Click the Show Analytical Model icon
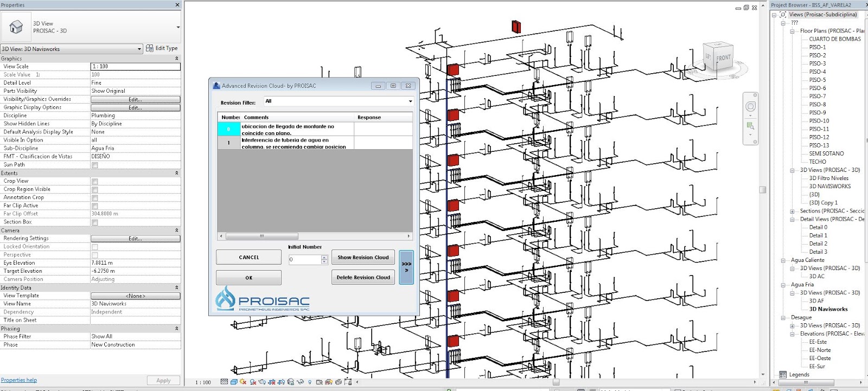868x391 pixels. 329,382
